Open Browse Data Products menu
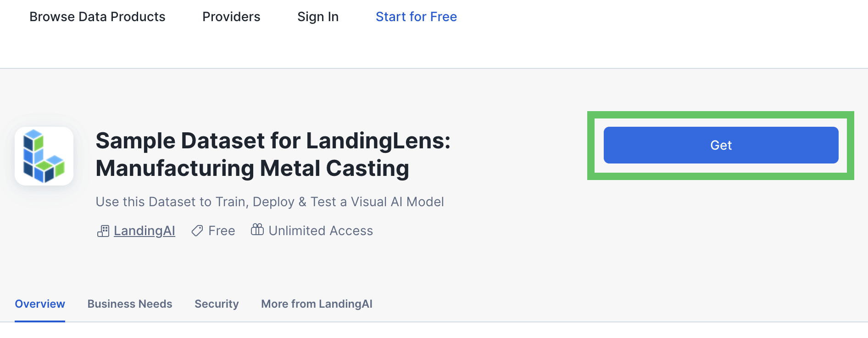This screenshot has width=868, height=338. (97, 17)
